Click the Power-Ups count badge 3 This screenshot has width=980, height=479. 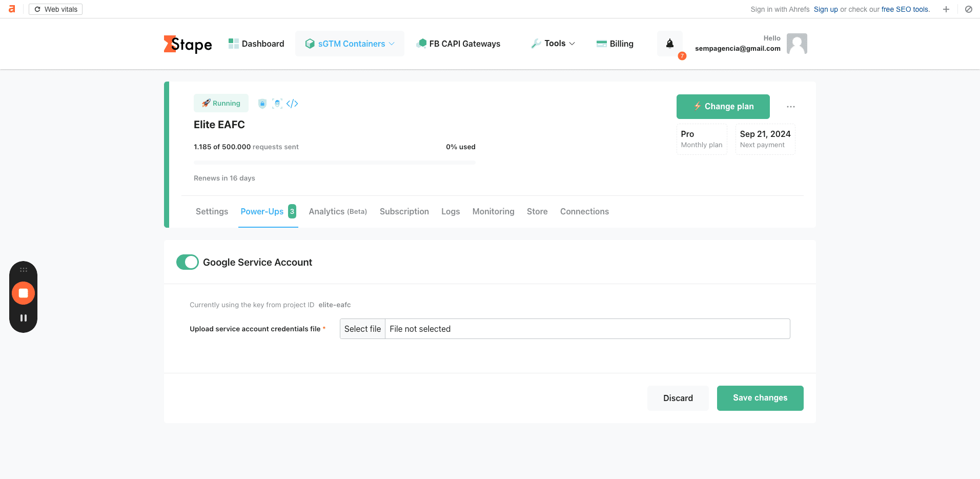[292, 211]
